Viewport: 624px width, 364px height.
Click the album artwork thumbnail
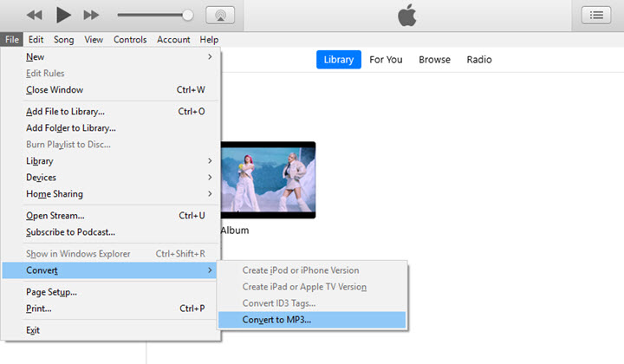[x=268, y=179]
